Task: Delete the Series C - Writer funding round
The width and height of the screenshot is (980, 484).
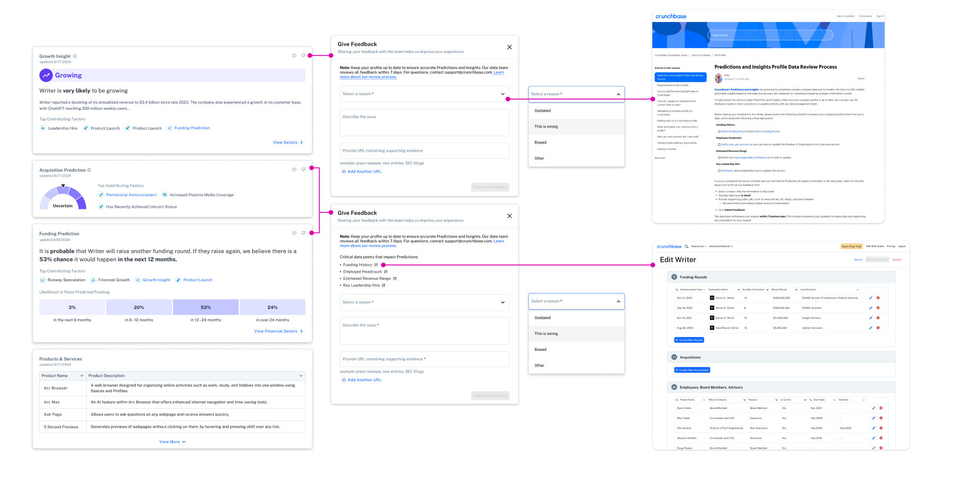Action: (x=878, y=298)
